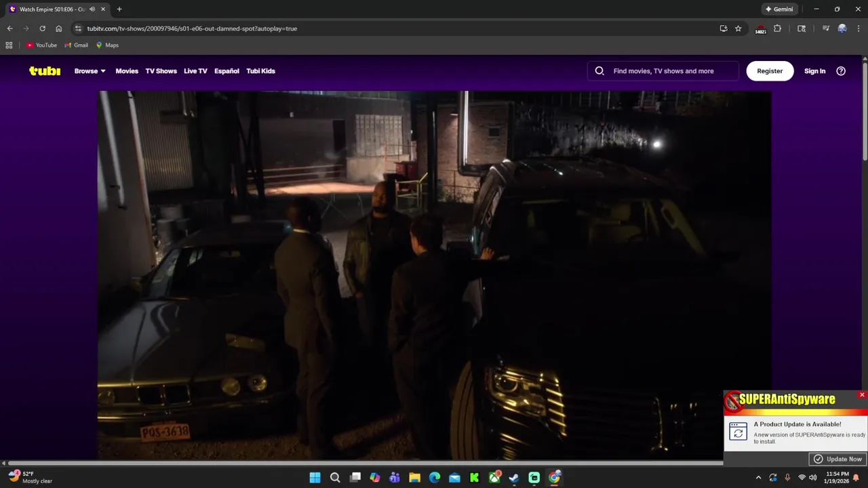Click the search magnifier icon on Tubi
Screen dimensions: 868x488
pos(599,70)
